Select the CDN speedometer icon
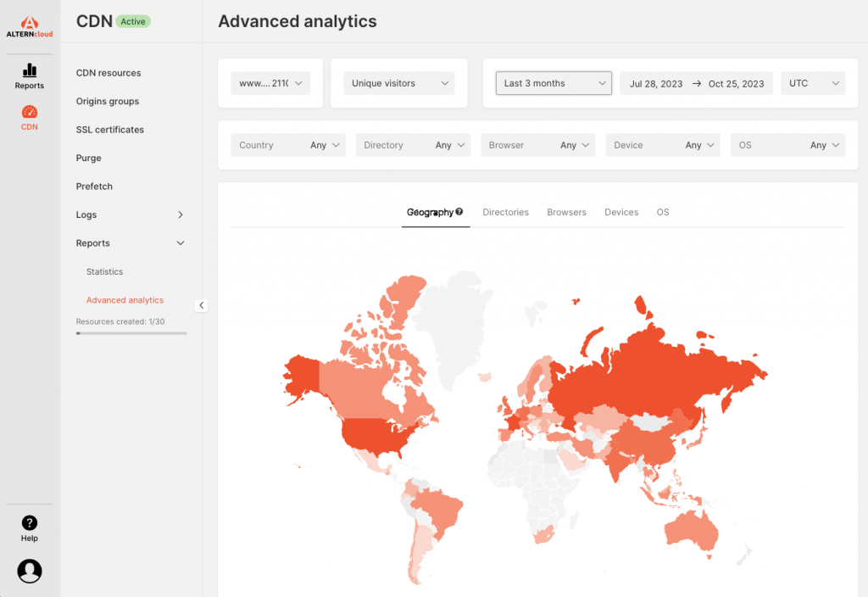The width and height of the screenshot is (868, 597). tap(30, 113)
